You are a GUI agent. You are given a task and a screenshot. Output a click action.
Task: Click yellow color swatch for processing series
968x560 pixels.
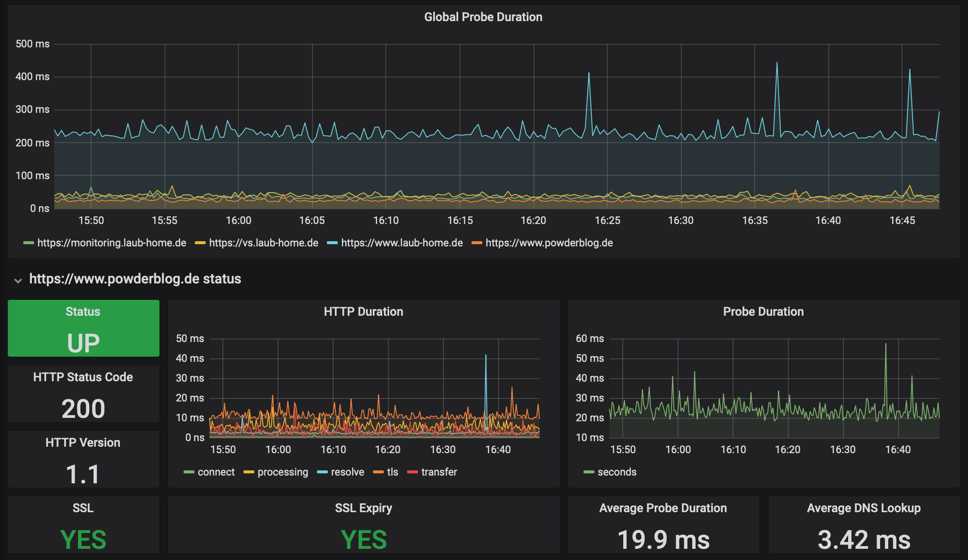click(x=249, y=472)
